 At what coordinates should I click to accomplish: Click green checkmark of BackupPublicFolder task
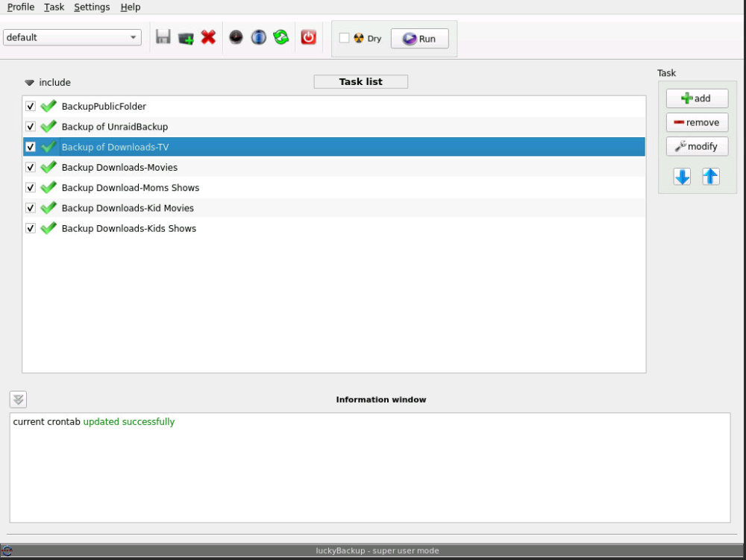[48, 106]
